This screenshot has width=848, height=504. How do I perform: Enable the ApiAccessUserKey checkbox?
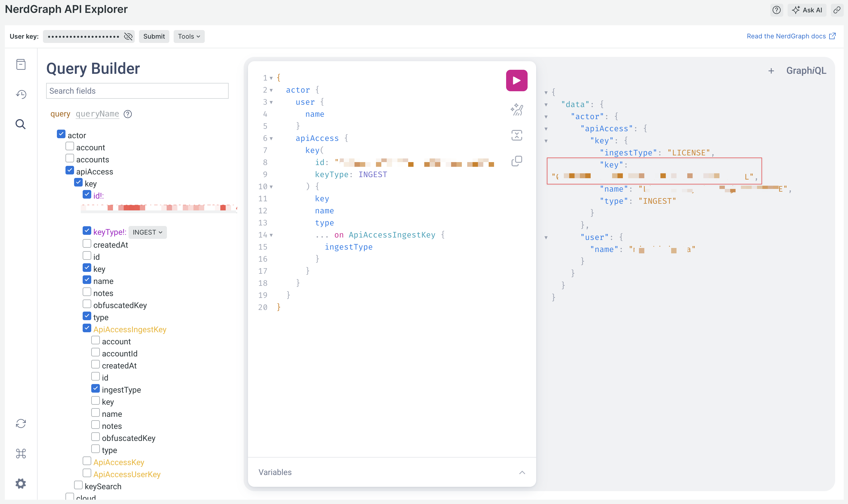[87, 473]
